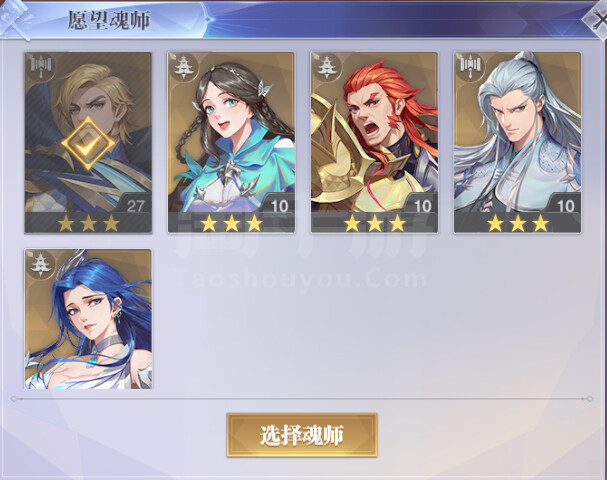Image resolution: width=607 pixels, height=480 pixels.
Task: Click the 愿望魂师 title header
Action: point(109,20)
